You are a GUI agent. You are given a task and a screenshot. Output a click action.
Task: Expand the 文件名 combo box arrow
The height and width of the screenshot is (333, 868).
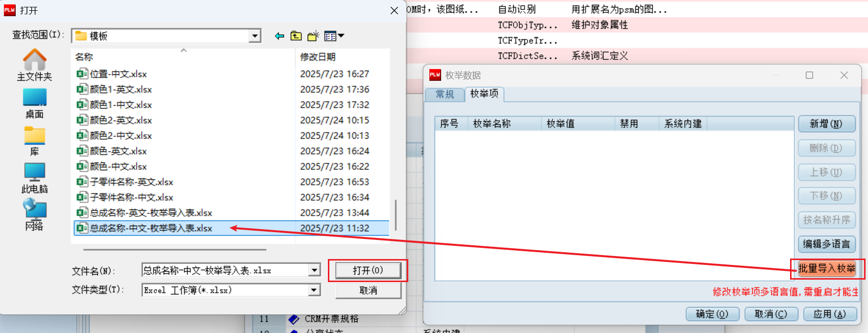314,270
